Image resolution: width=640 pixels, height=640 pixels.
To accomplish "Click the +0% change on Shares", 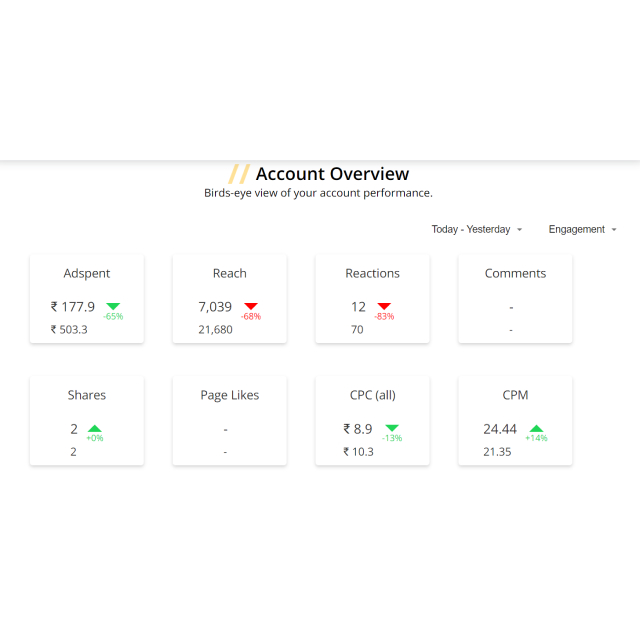I will [x=95, y=438].
